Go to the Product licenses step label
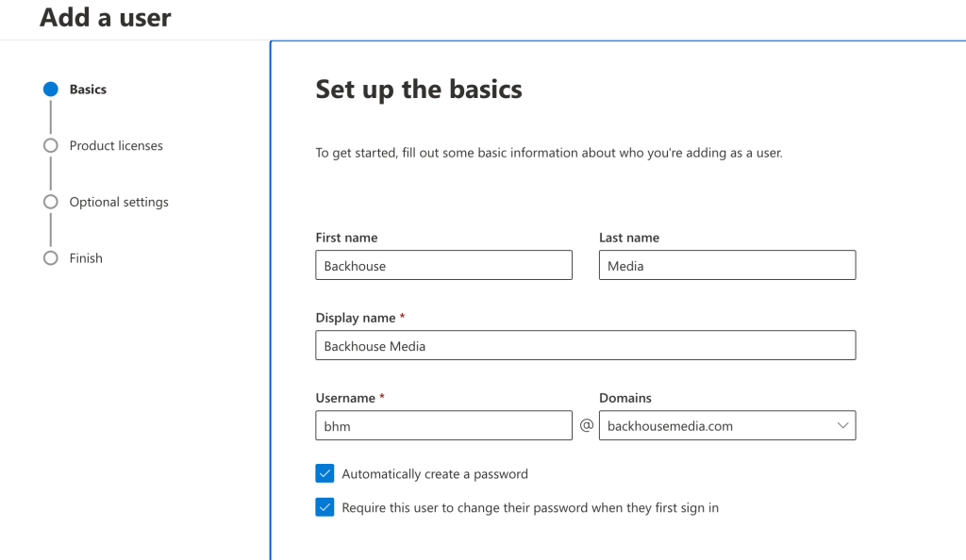The height and width of the screenshot is (560, 966). click(x=116, y=146)
